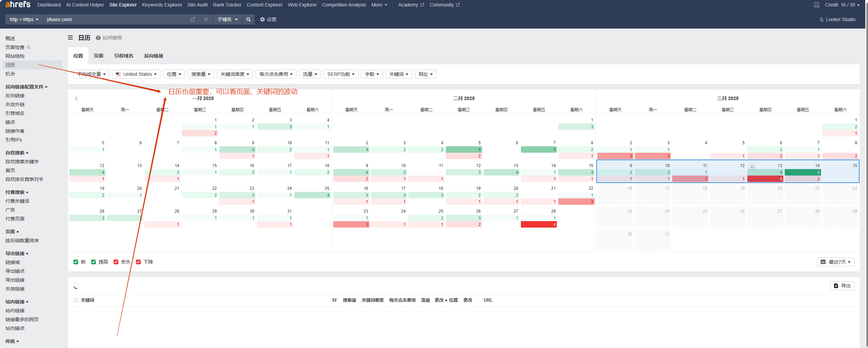Image resolution: width=868 pixels, height=348 pixels.
Task: Open URL in new tab icon
Action: [x=193, y=19]
